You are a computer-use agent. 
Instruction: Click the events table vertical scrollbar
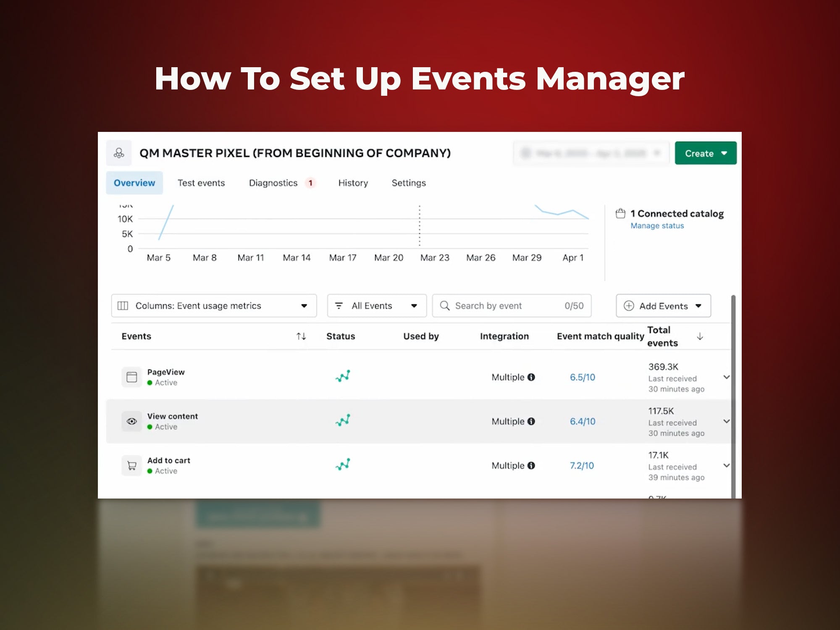[x=733, y=395]
